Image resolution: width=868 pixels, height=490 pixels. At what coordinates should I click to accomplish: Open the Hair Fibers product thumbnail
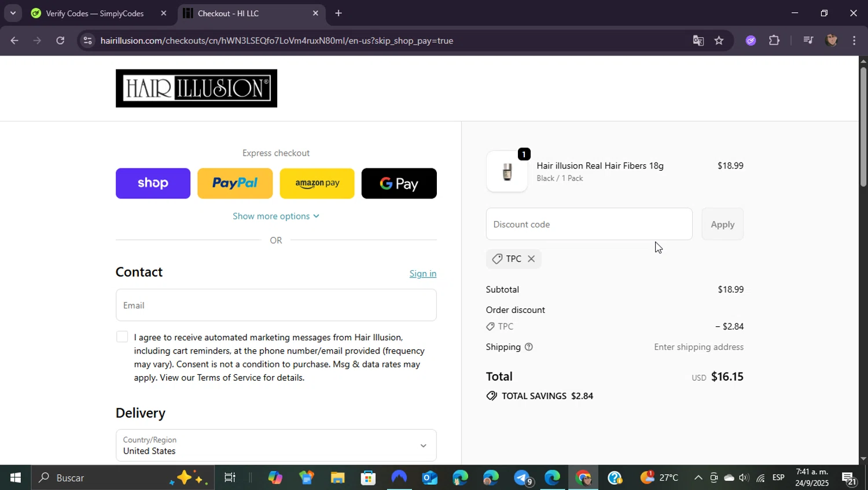tap(507, 171)
